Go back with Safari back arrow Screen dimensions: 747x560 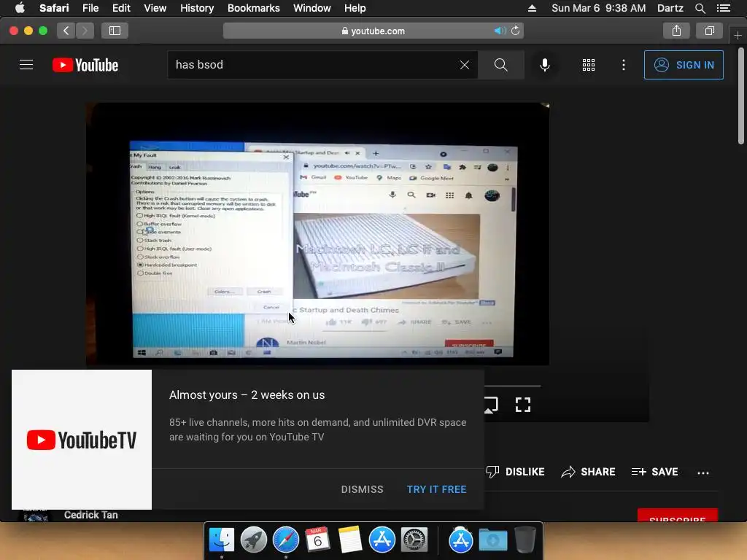pos(66,31)
